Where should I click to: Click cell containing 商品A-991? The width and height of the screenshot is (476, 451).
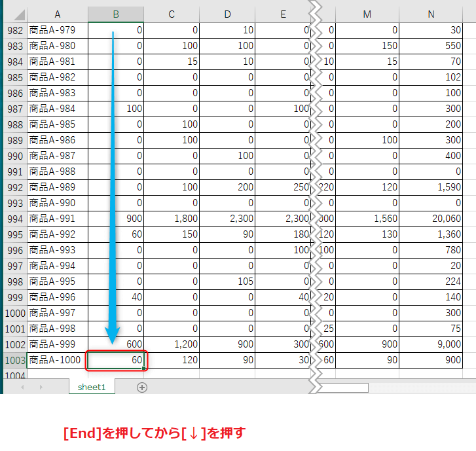coord(58,219)
